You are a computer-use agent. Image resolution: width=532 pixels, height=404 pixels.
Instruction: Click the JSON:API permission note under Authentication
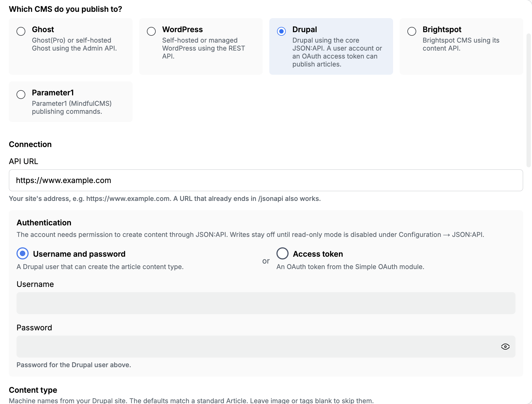[250, 234]
